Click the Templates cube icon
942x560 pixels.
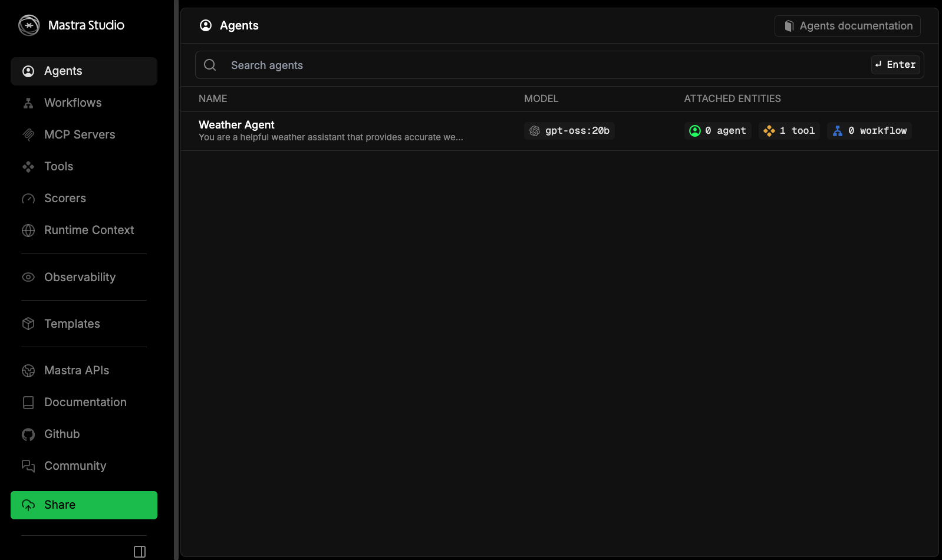28,324
